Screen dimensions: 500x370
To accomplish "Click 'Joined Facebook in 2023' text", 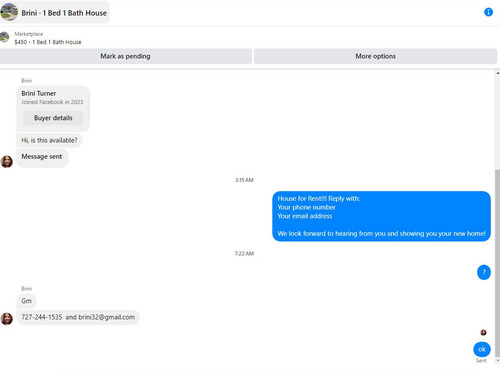I will 52,102.
